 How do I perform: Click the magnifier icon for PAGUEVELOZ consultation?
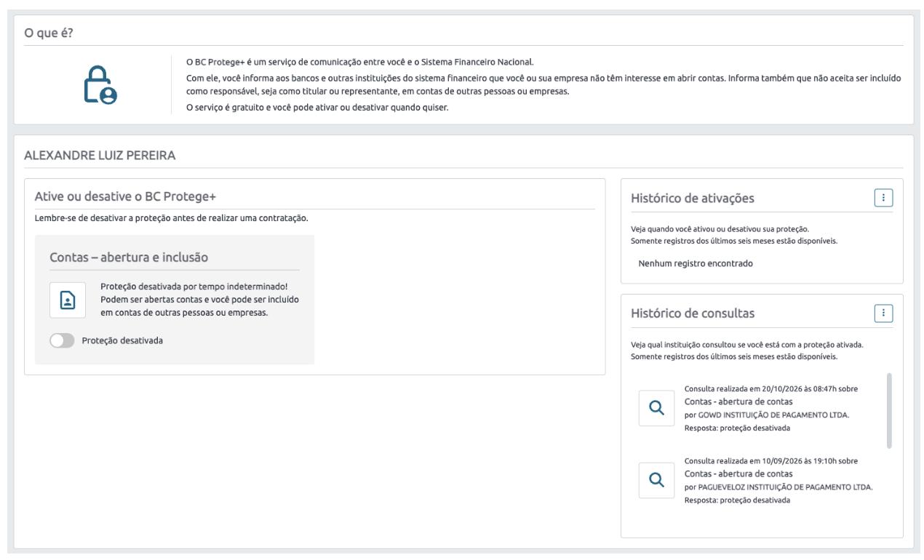click(656, 479)
